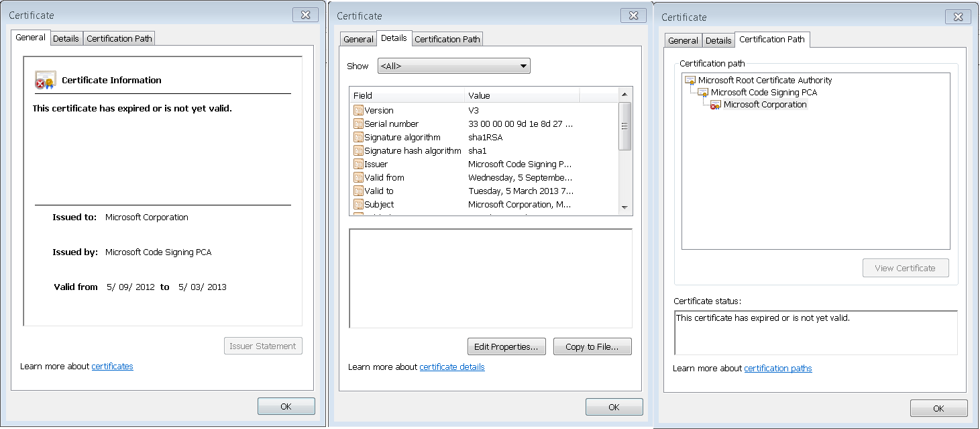Image resolution: width=980 pixels, height=429 pixels.
Task: Click OK in the middle certificate window
Action: (614, 407)
